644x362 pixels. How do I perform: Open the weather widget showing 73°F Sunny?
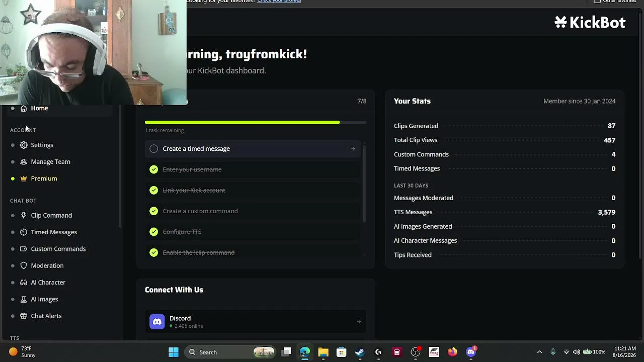(x=23, y=352)
